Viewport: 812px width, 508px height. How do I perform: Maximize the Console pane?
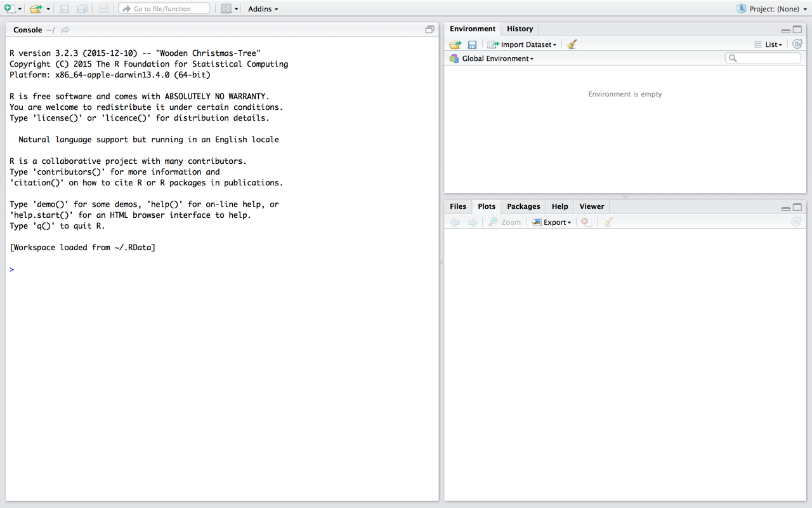429,29
